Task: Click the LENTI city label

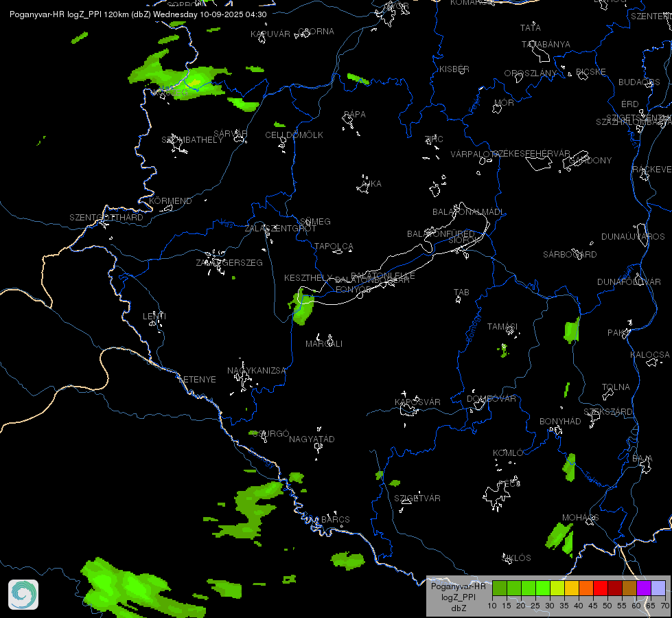Action: point(154,316)
